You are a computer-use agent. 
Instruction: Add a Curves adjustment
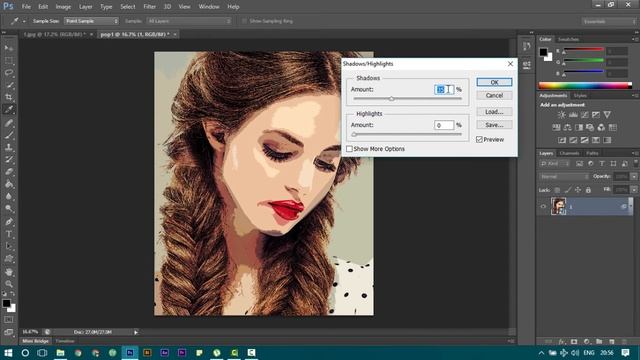coord(584,115)
